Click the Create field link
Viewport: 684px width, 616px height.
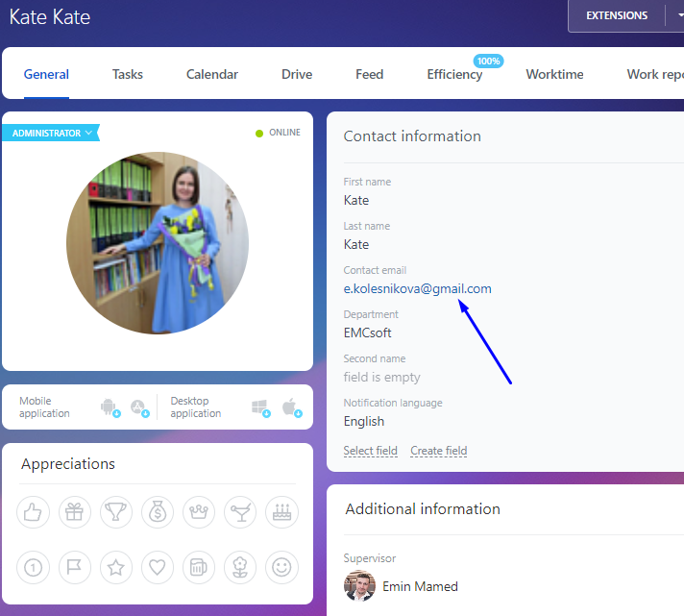coord(438,451)
